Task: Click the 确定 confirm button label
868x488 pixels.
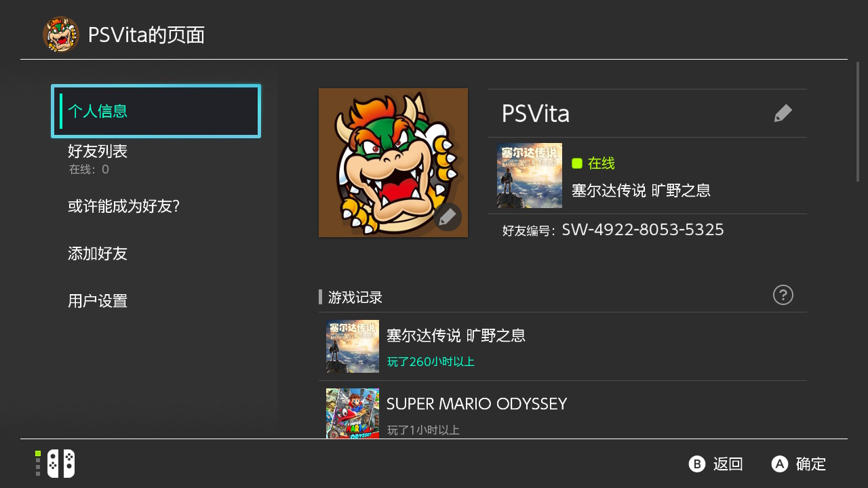Action: coord(811,464)
